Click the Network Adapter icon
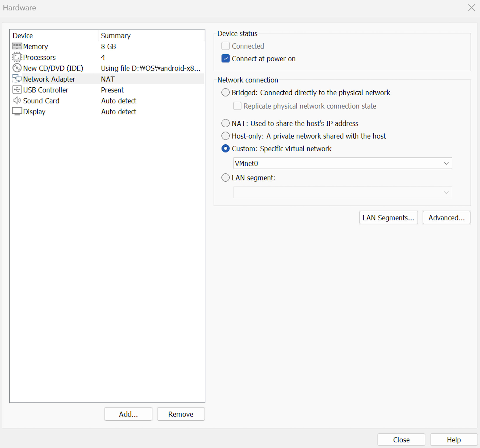The image size is (480, 448). pos(17,79)
